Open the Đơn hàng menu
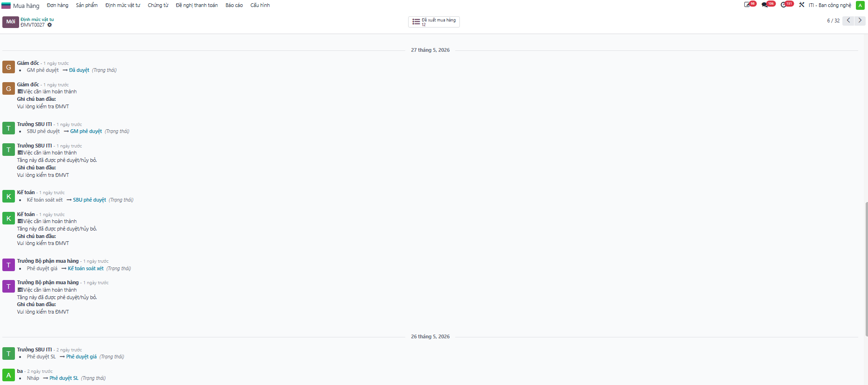 57,5
